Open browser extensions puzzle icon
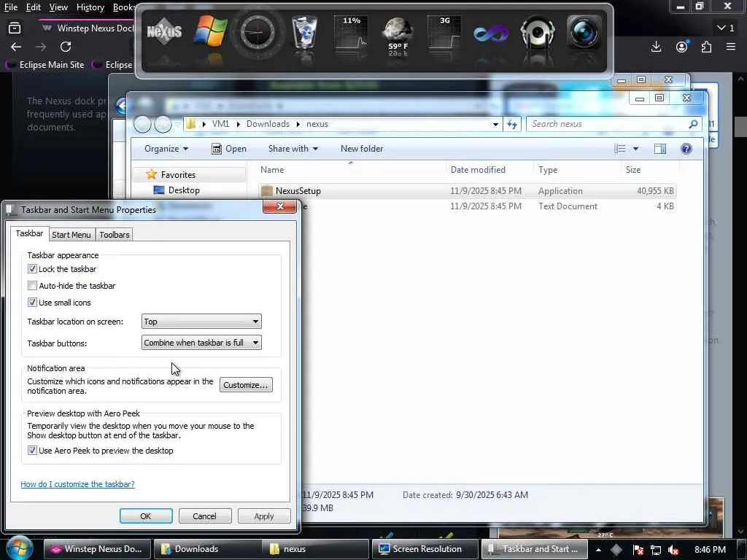Image resolution: width=747 pixels, height=560 pixels. click(706, 47)
